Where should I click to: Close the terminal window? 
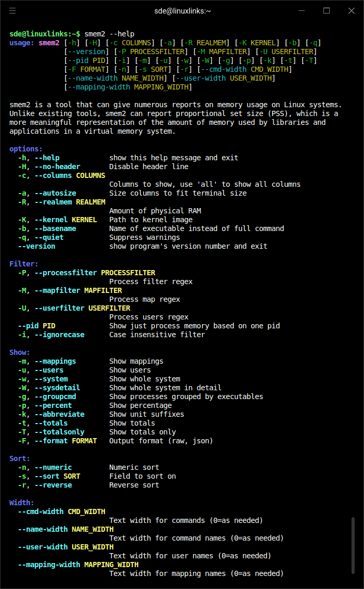351,10
